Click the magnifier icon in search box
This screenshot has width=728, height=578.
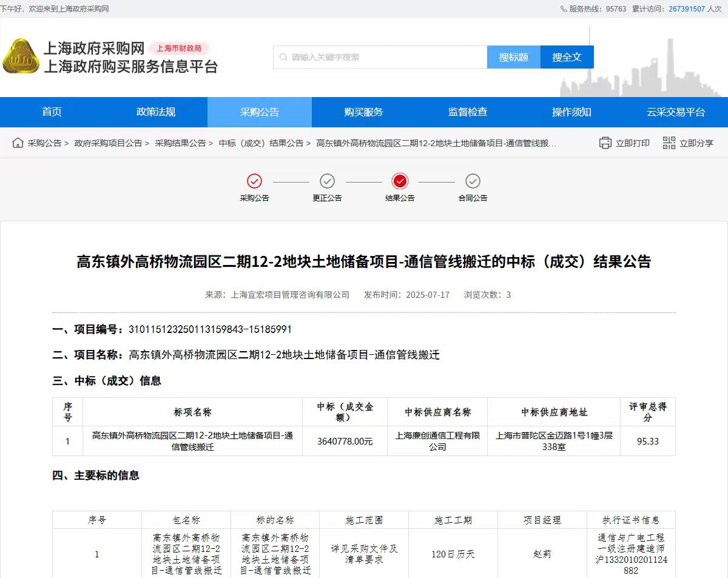tap(283, 57)
